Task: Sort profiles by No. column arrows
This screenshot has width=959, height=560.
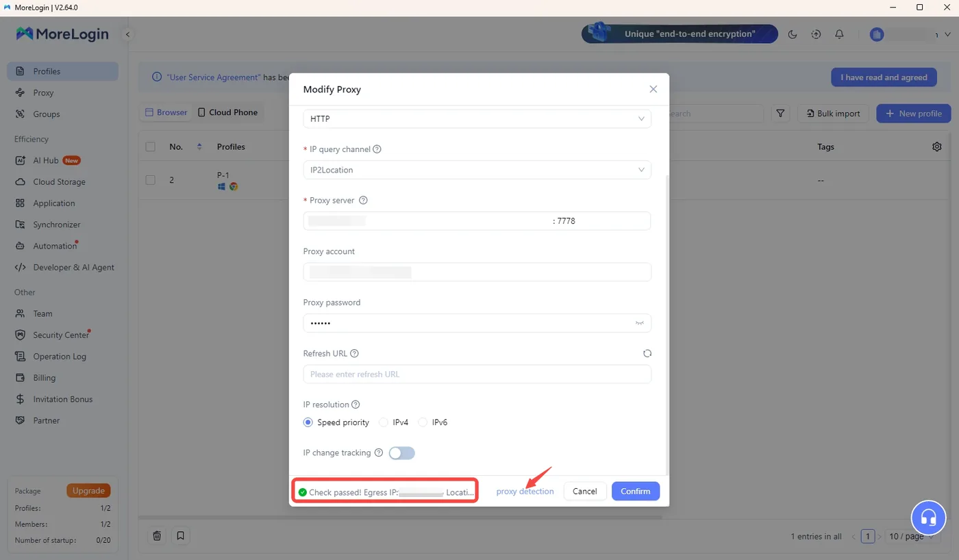Action: click(199, 147)
